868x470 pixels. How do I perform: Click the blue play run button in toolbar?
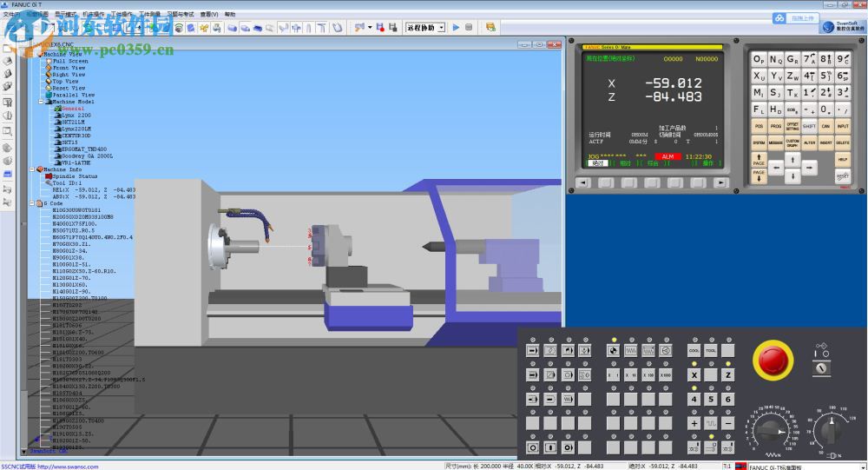456,27
